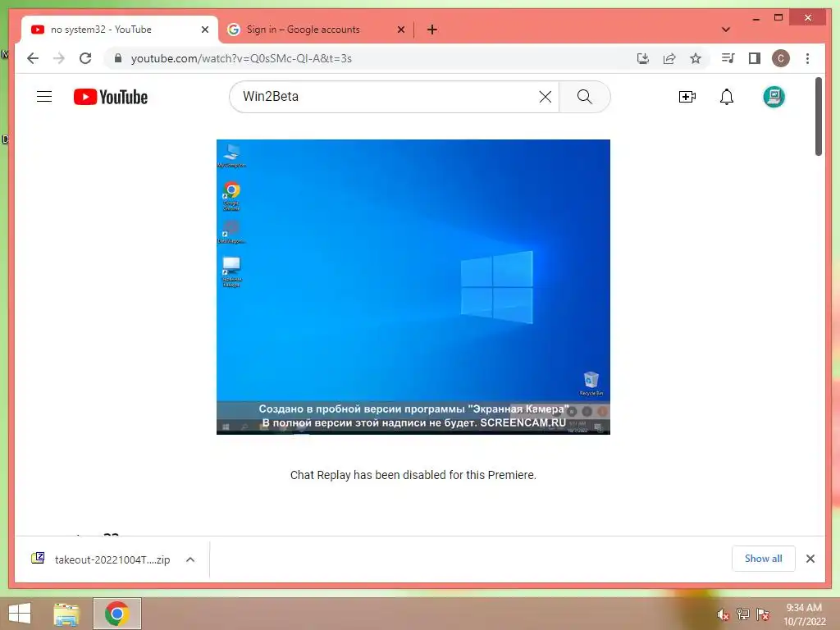Click the Chat Replay disabled message text

click(413, 475)
